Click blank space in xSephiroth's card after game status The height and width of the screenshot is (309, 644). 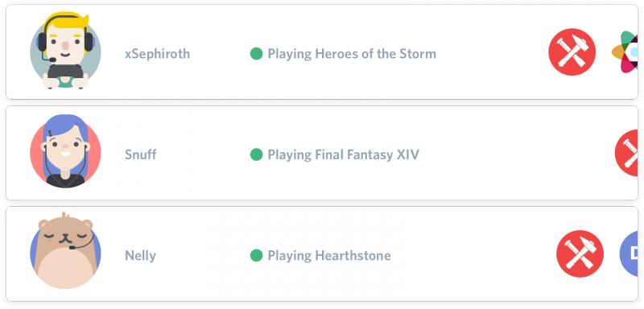point(491,53)
